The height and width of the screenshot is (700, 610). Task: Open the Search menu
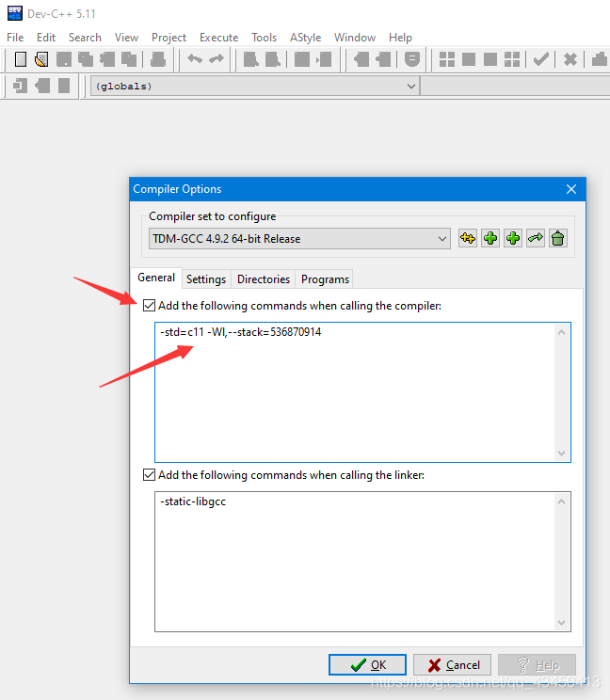[85, 38]
